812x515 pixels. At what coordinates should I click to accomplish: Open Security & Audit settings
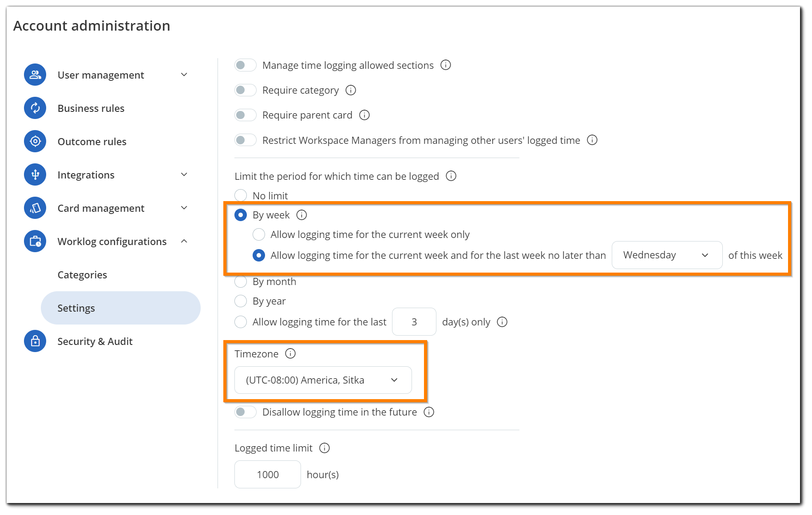[95, 341]
